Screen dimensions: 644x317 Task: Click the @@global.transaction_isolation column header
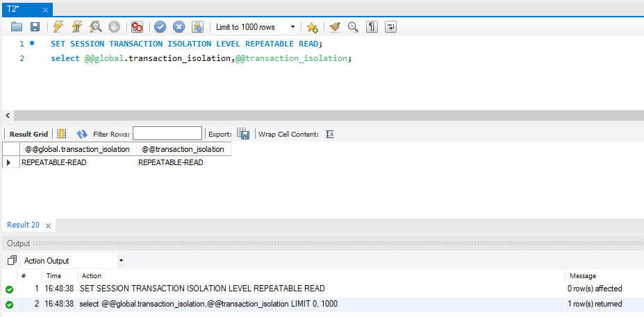78,149
